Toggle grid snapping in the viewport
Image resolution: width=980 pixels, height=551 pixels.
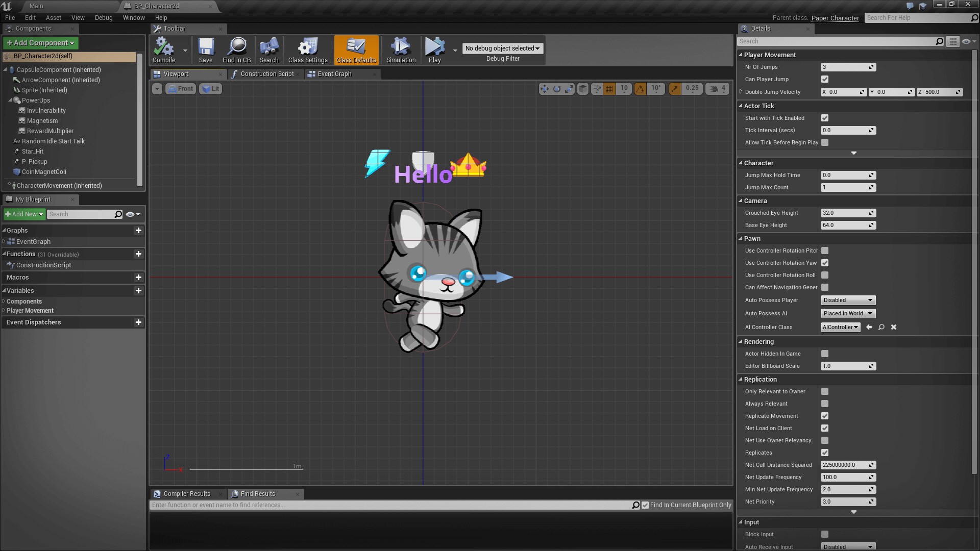tap(608, 88)
